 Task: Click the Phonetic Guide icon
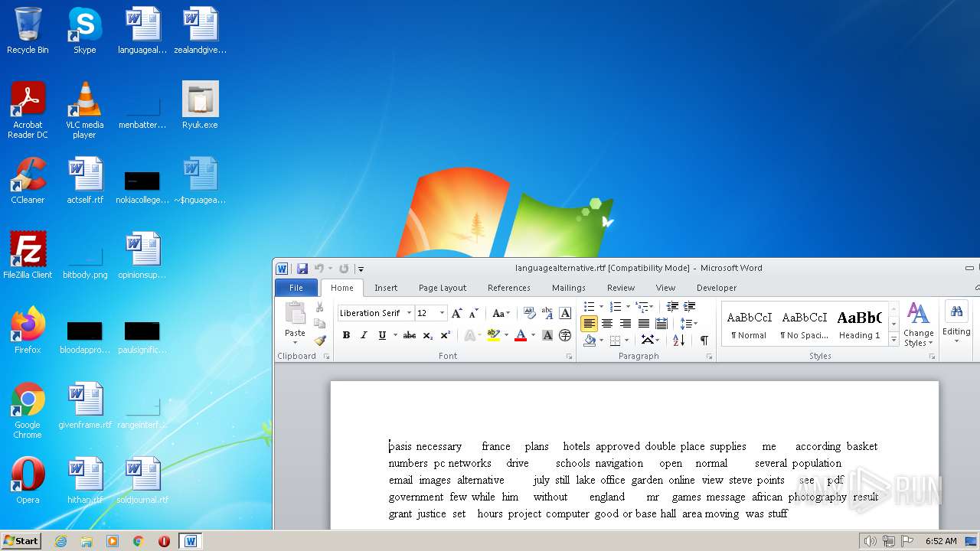pyautogui.click(x=547, y=313)
